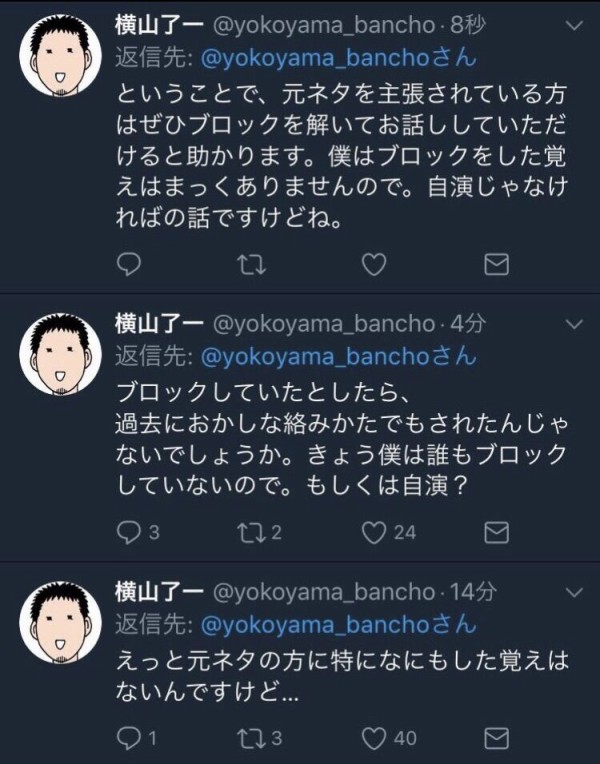Open the chevron menu on the 14分 tweet
600x764 pixels.
[576, 593]
